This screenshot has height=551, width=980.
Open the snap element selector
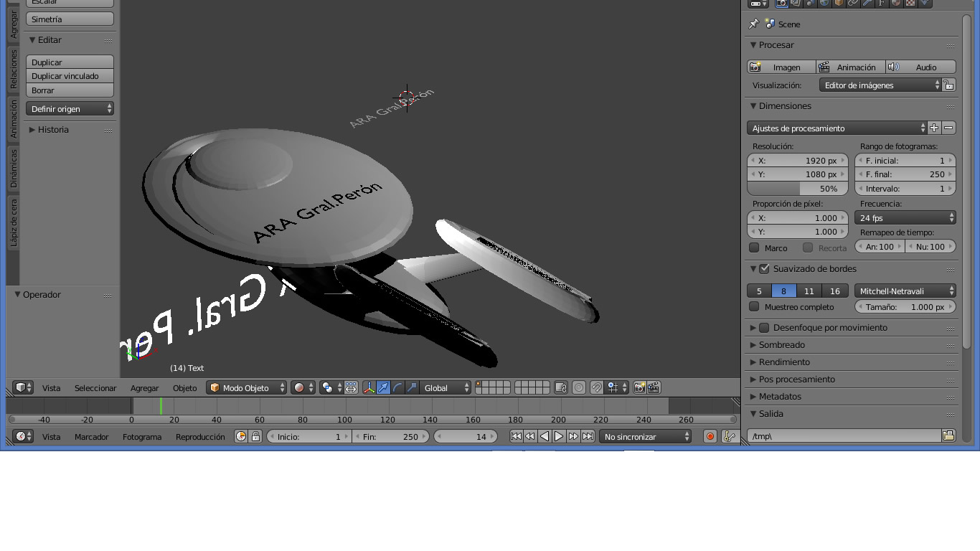(616, 387)
